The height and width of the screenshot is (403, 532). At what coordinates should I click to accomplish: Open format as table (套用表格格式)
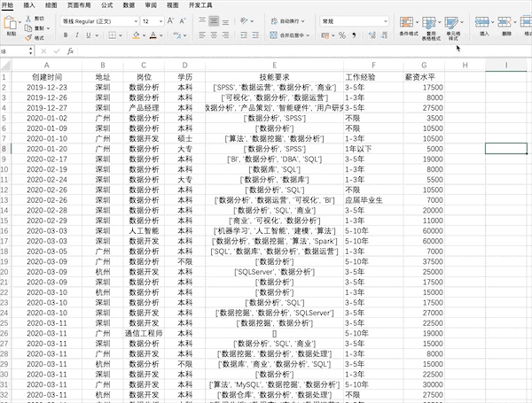(431, 28)
